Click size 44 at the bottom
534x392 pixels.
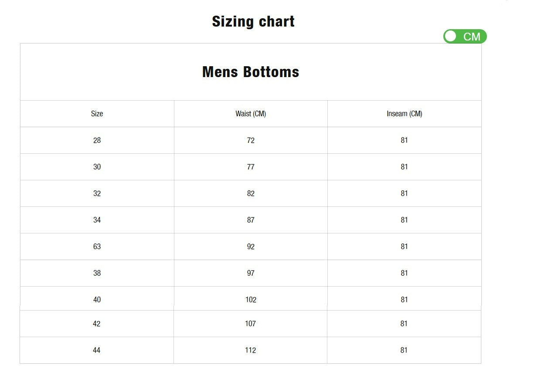point(96,350)
